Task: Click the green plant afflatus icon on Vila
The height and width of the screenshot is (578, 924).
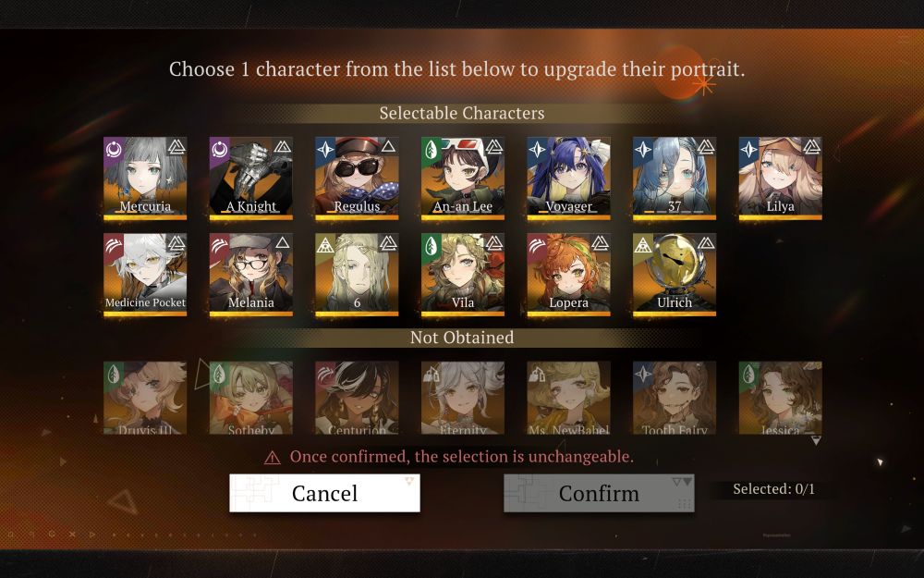Action: pos(432,244)
